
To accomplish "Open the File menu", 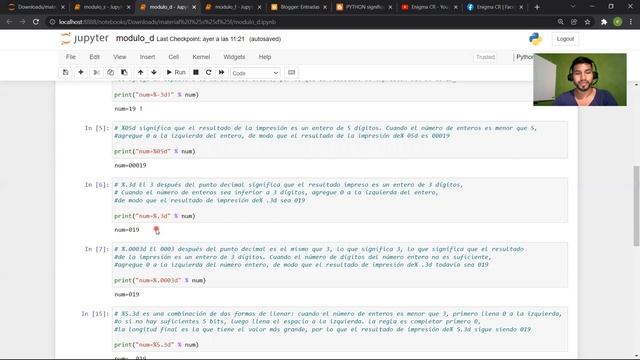I will pos(71,57).
